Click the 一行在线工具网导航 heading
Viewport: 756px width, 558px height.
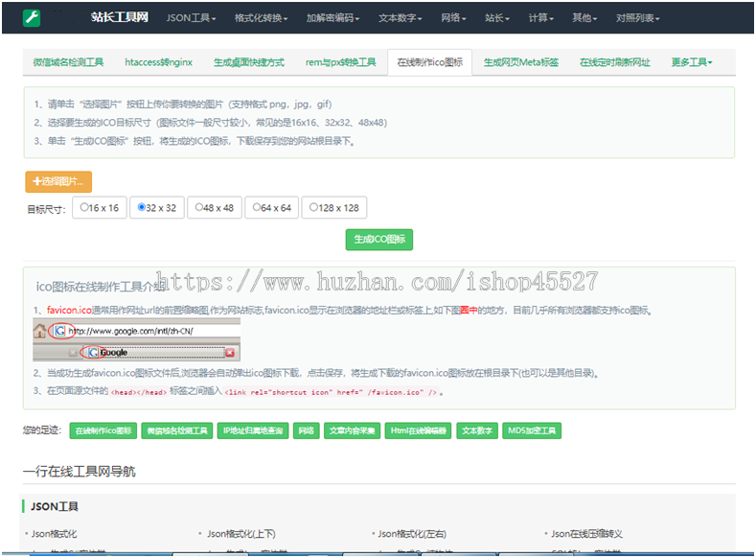[80, 471]
